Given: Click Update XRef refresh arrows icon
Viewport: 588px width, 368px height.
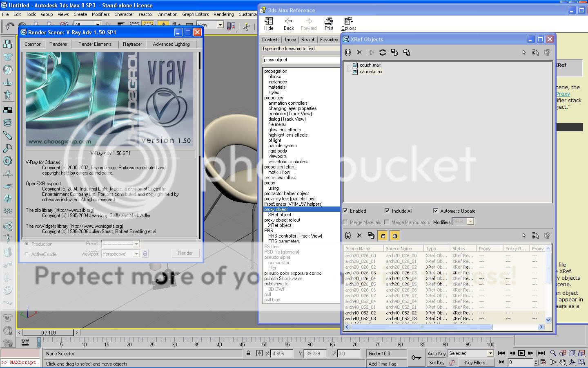Looking at the screenshot, I should coord(383,52).
